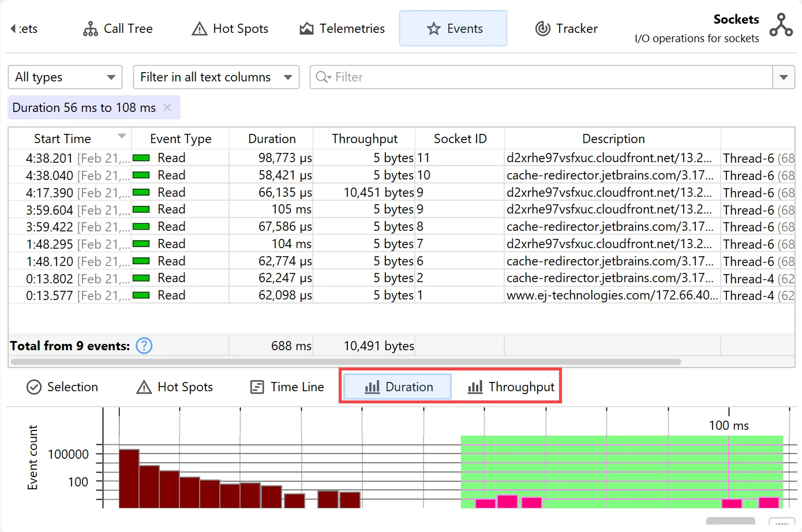Image resolution: width=802 pixels, height=532 pixels.
Task: Click the magnifier icon in Filter field
Action: click(x=323, y=77)
